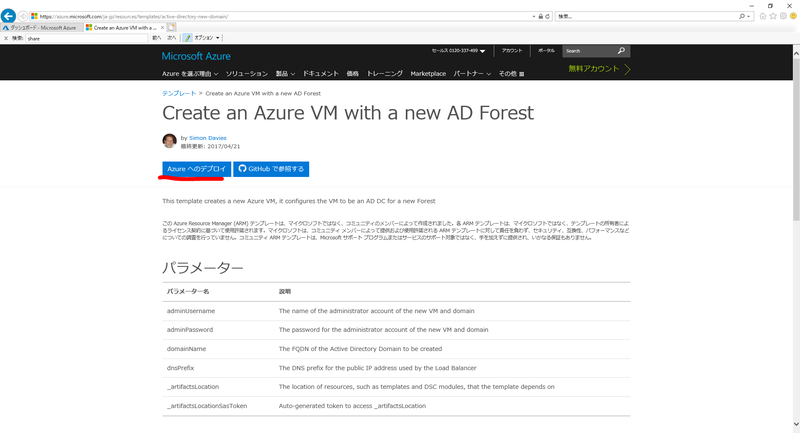This screenshot has width=800, height=433.
Task: Click the _artifactsLocationSasToken parameter name
Action: (207, 406)
